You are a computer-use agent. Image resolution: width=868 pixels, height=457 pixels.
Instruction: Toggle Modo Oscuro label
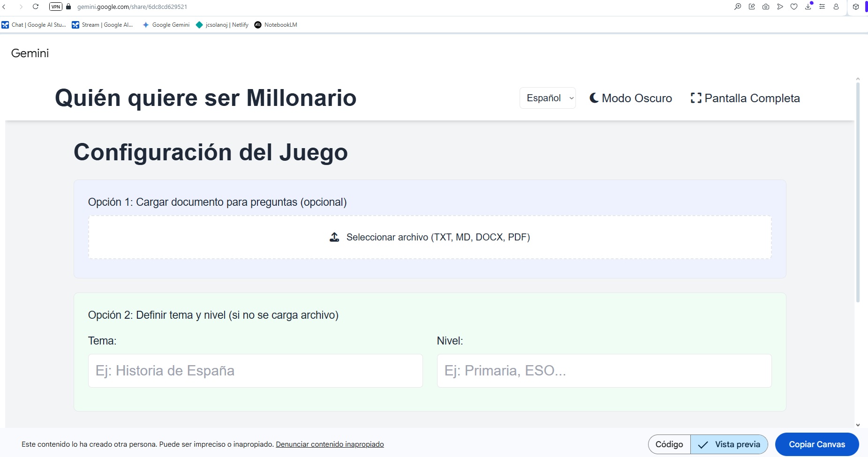click(637, 98)
